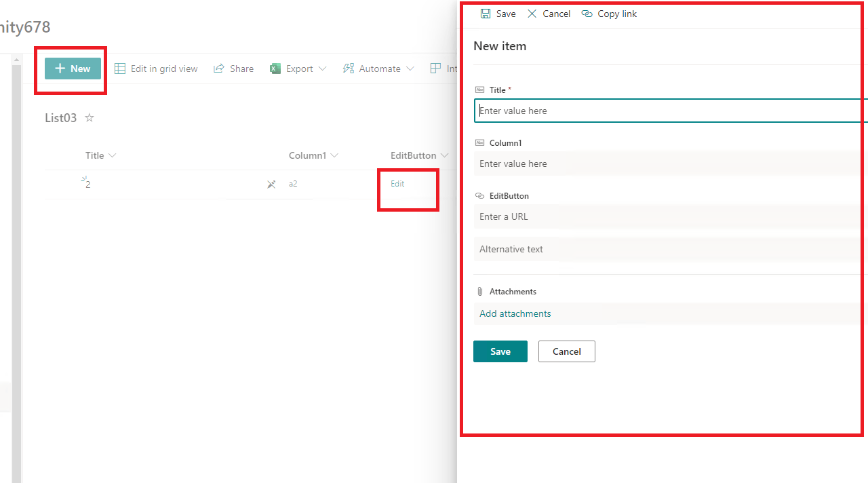Click the teal Save button at bottom
The height and width of the screenshot is (483, 868).
pos(500,351)
